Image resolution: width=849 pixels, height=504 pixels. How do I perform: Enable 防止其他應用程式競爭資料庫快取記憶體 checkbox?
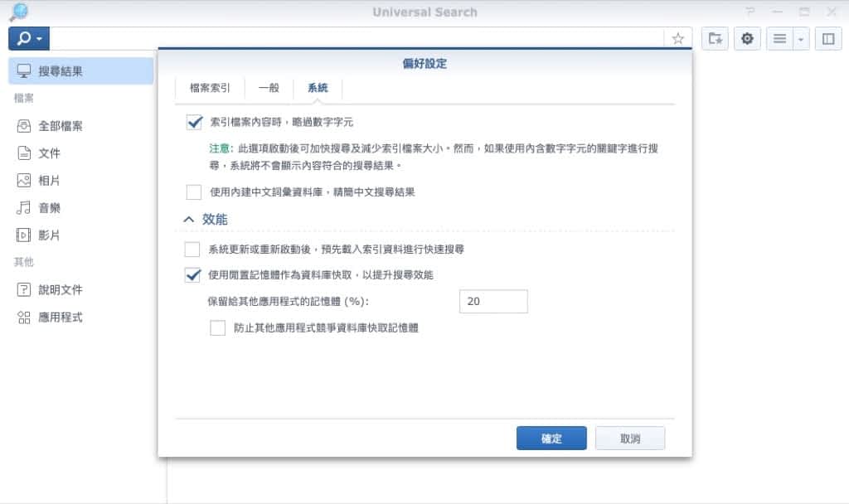(x=218, y=328)
